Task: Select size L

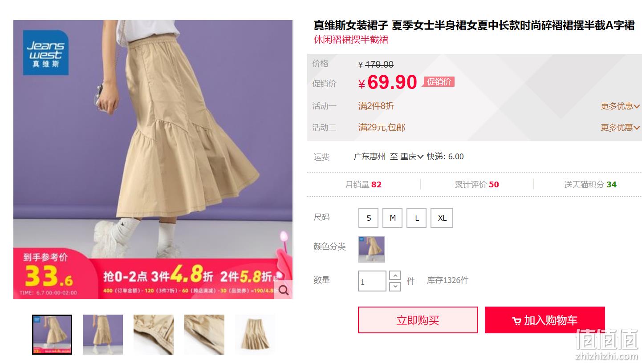Action: pos(417,218)
